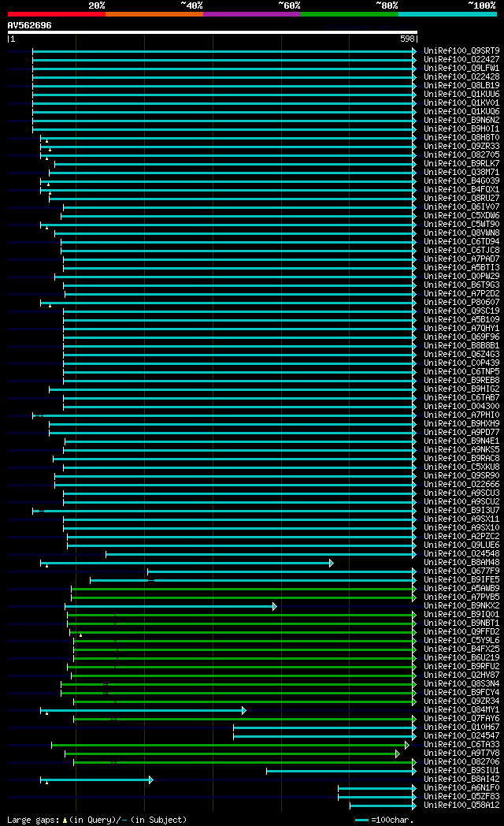Image resolution: width=504 pixels, height=826 pixels.
Task: Select the UniRef100_B9REB8 label
Action: coord(462,381)
